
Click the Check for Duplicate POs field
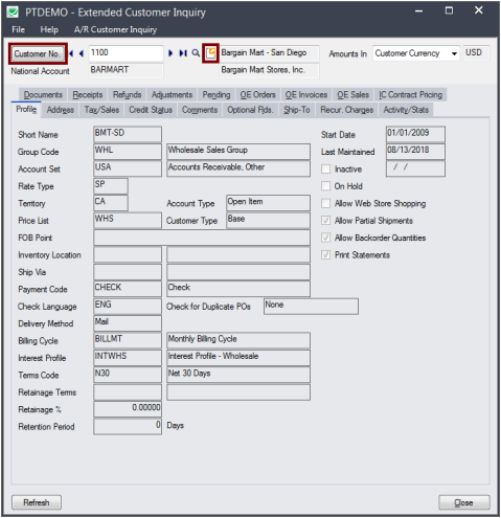coord(311,306)
